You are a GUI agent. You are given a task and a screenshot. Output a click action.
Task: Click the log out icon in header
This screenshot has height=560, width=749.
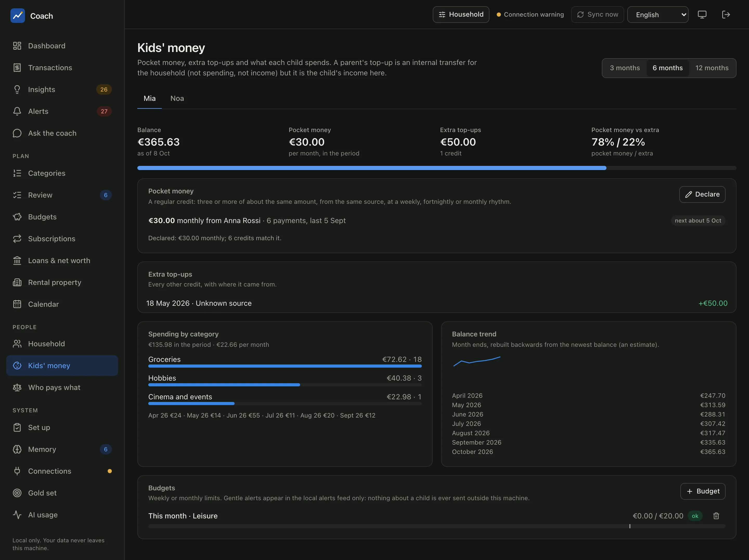point(726,15)
